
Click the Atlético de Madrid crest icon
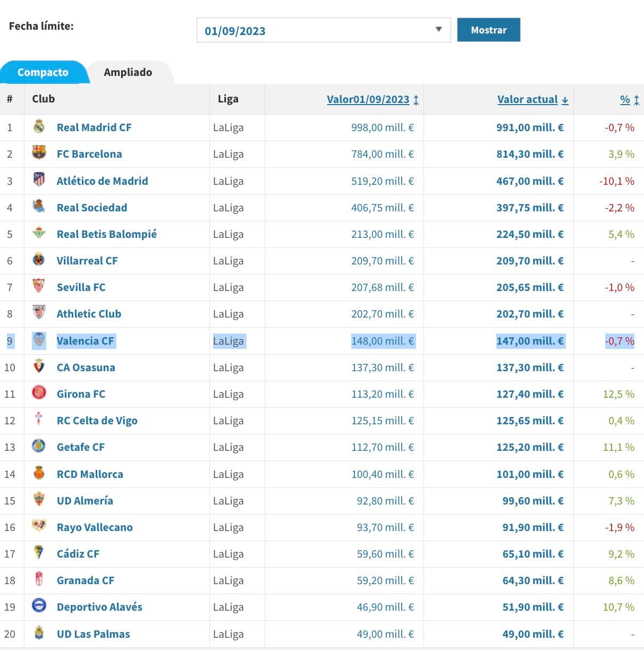click(39, 179)
